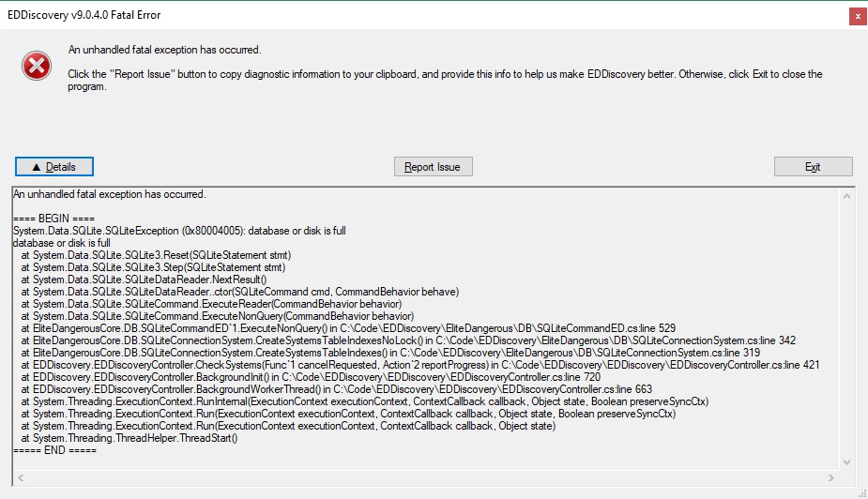The width and height of the screenshot is (868, 499).
Task: Click the EDDiscovery v9.0.4.0 Fatal Error title
Action: pos(84,15)
